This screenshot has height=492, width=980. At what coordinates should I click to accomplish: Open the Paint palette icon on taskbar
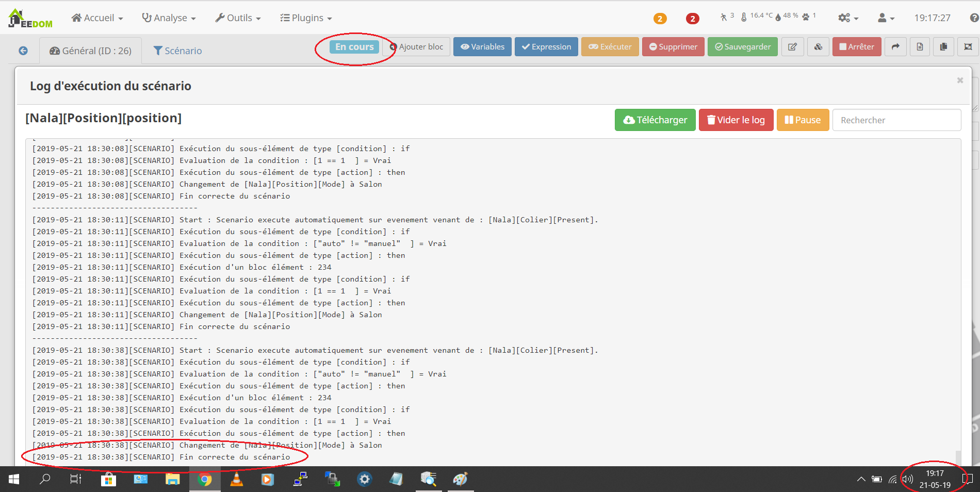click(x=460, y=480)
